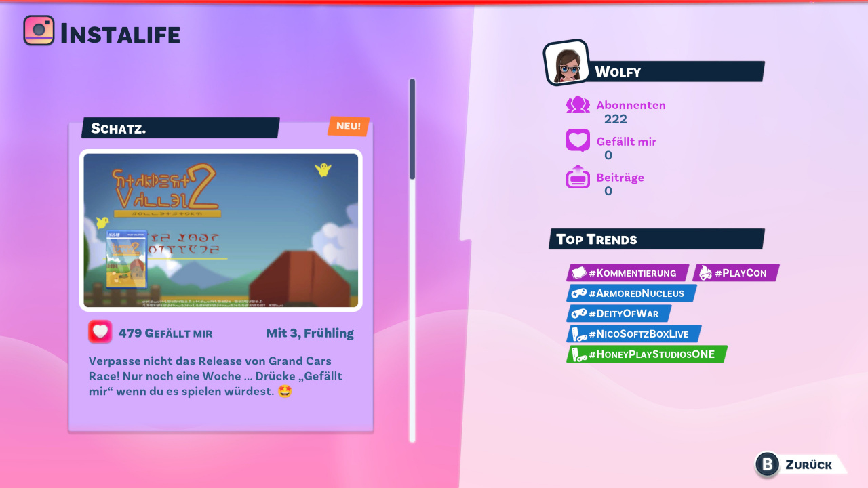Click the Wolfy username banner
This screenshot has height=488, width=868.
coord(677,71)
